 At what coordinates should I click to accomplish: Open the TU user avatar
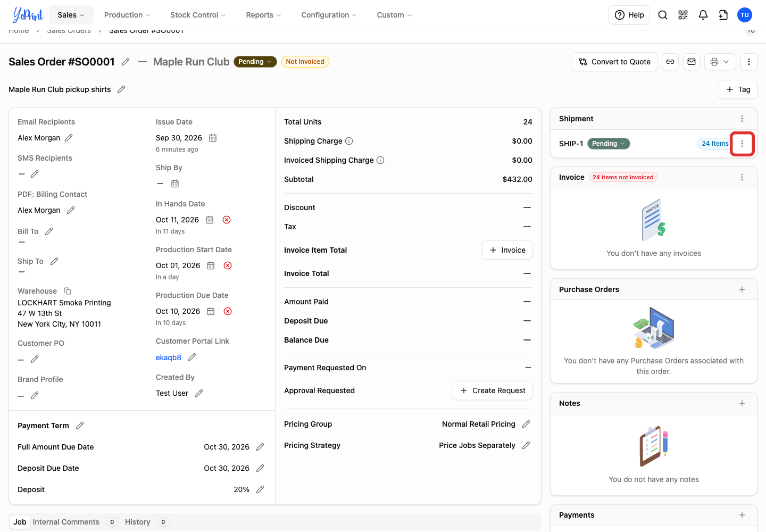coord(745,15)
